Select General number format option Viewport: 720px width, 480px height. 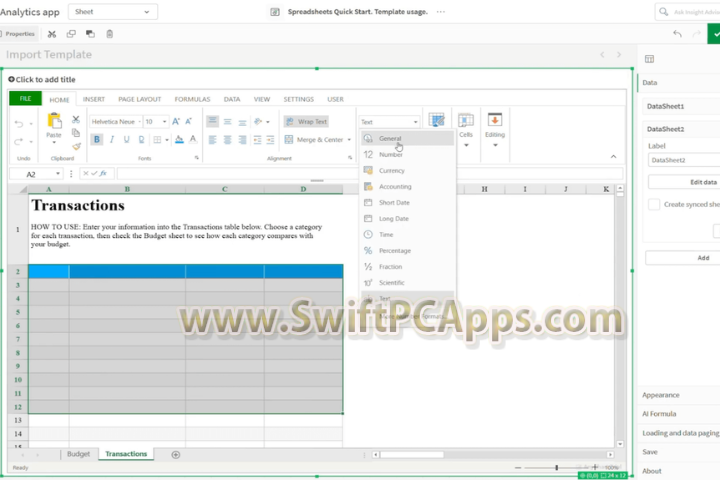click(x=407, y=138)
